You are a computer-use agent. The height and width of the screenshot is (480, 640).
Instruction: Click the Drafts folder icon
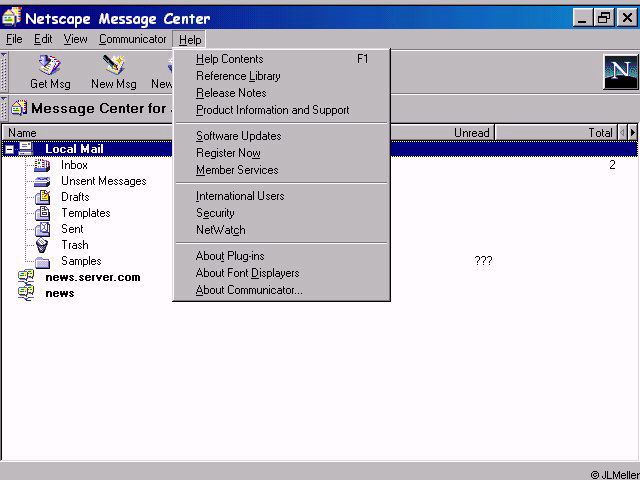(42, 197)
